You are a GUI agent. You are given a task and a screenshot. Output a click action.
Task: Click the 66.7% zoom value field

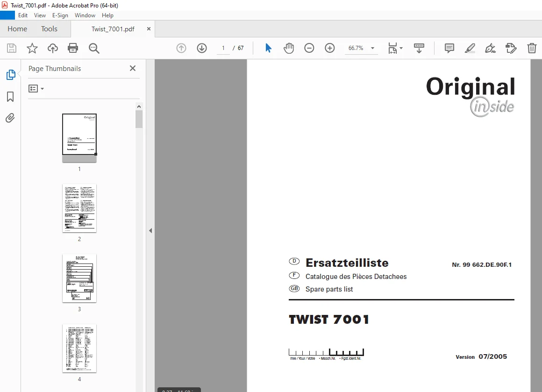[x=356, y=48]
